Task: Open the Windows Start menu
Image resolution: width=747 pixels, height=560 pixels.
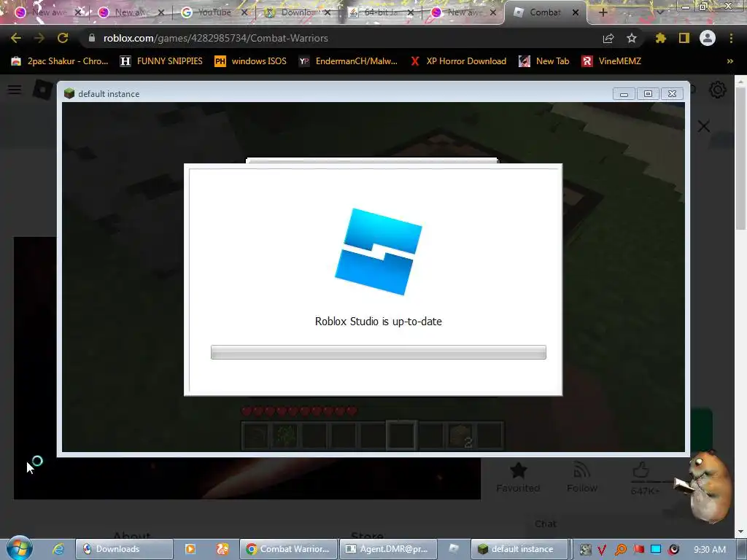Action: pos(20,548)
